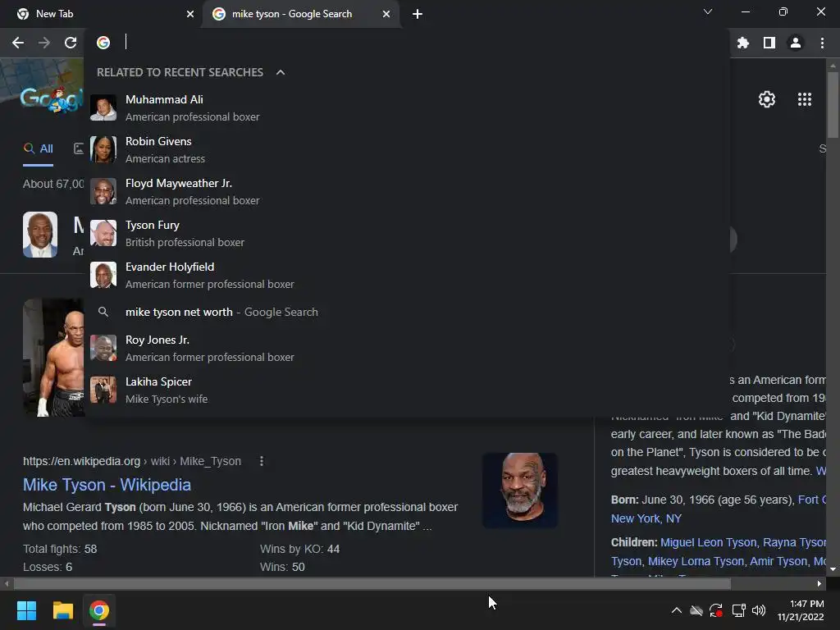Image resolution: width=840 pixels, height=630 pixels.
Task: Select the Lakiha Spicer suggestion
Action: [x=407, y=390]
